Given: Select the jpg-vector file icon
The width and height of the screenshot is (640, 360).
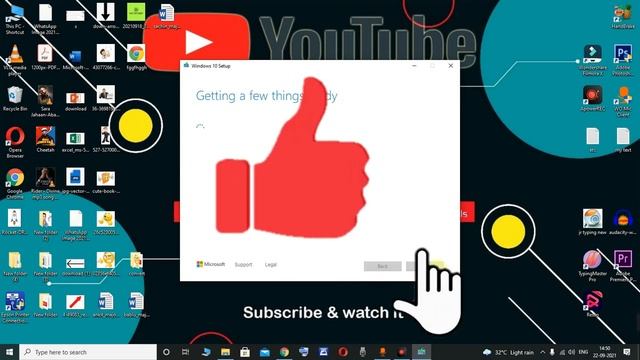Looking at the screenshot, I should tap(76, 180).
